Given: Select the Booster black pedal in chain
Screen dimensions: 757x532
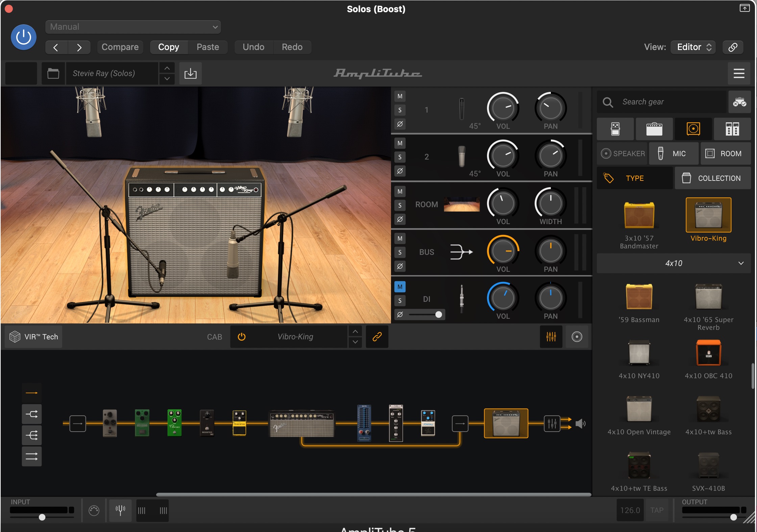Looking at the screenshot, I should point(207,424).
